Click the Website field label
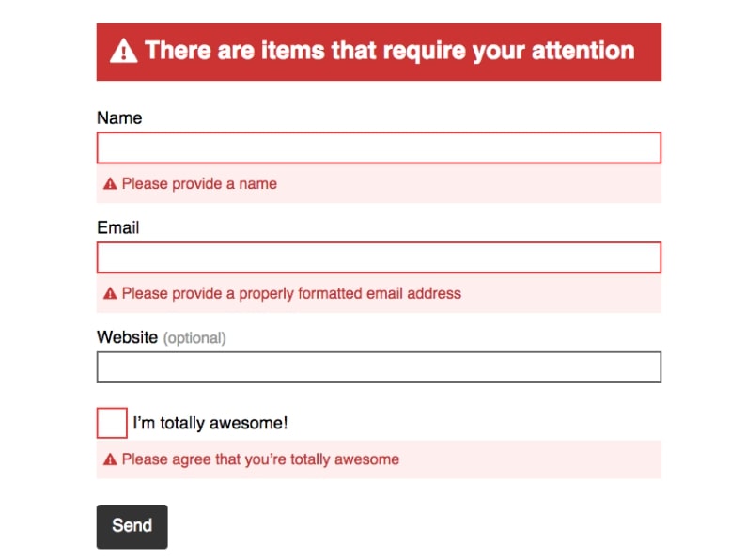Screen dimensions: 746x560 (127, 337)
